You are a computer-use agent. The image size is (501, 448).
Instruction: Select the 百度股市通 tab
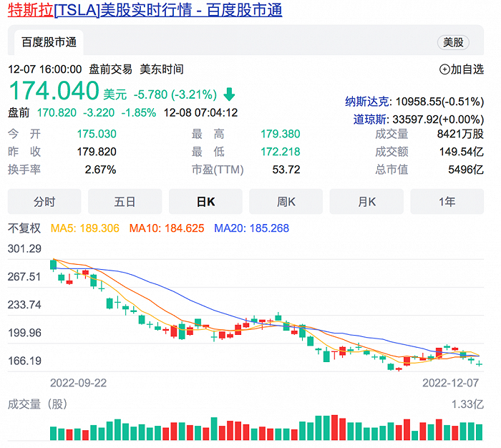tap(49, 42)
